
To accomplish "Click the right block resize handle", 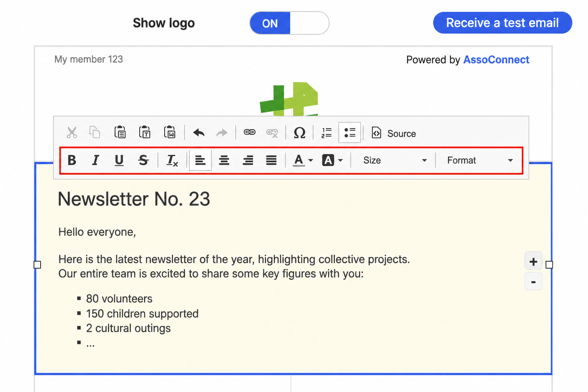I will pos(549,265).
